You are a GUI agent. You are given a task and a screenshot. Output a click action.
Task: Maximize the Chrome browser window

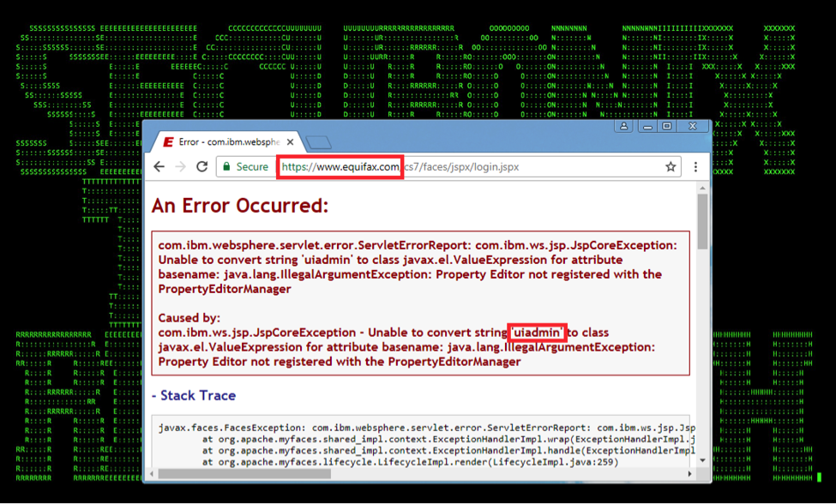coord(666,127)
